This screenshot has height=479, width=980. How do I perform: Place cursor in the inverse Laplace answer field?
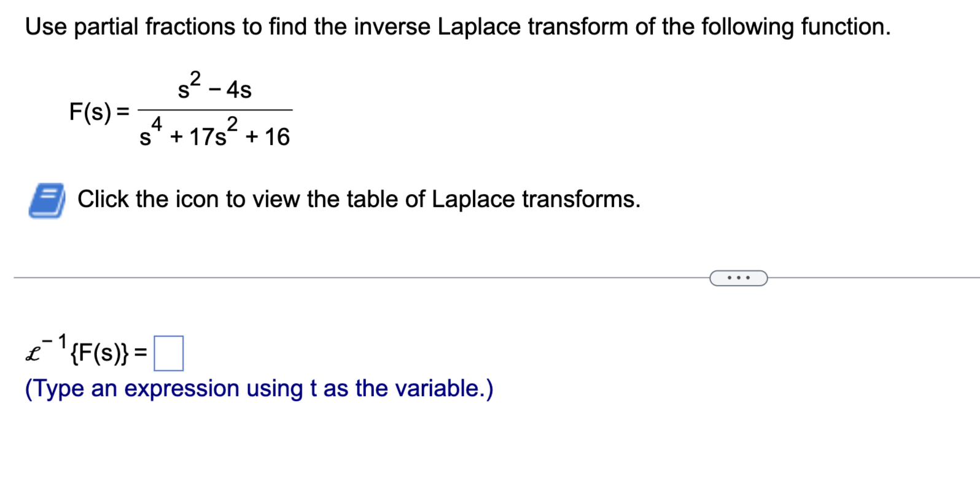point(169,352)
